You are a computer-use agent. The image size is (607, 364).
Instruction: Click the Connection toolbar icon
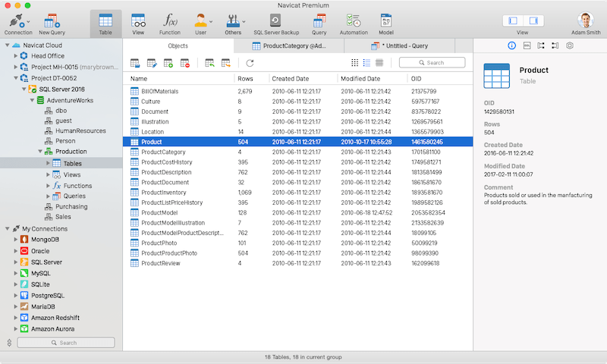pos(17,24)
